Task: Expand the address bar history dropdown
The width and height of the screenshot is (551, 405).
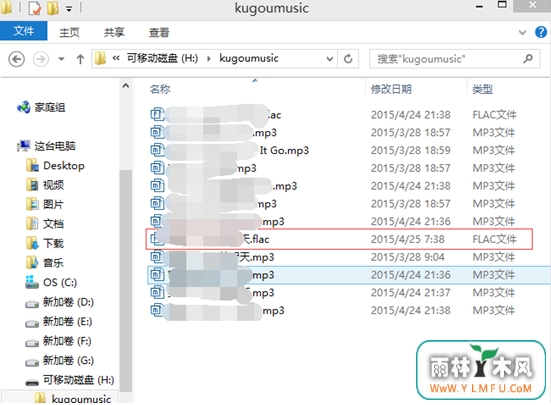Action: click(330, 59)
